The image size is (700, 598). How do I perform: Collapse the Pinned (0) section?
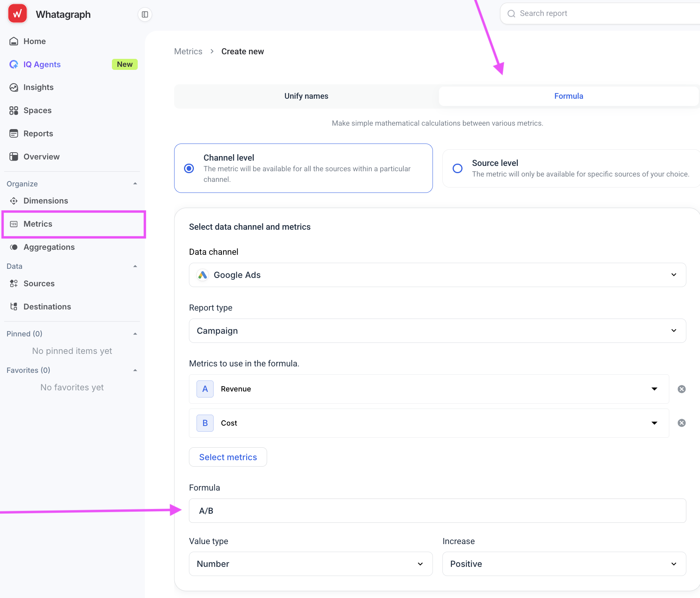135,334
